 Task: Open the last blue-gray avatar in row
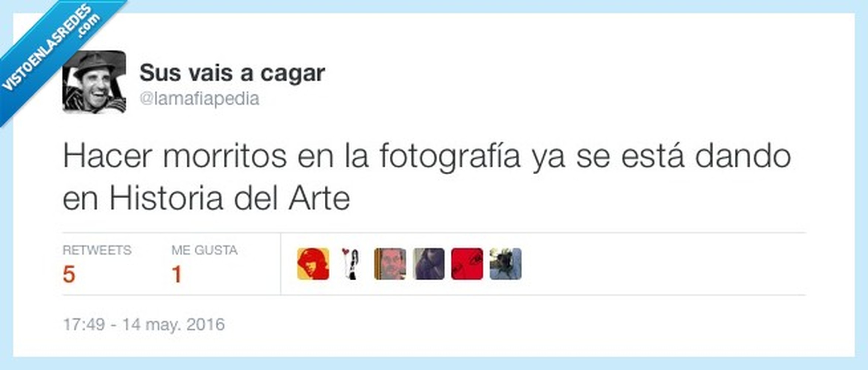pos(505,264)
